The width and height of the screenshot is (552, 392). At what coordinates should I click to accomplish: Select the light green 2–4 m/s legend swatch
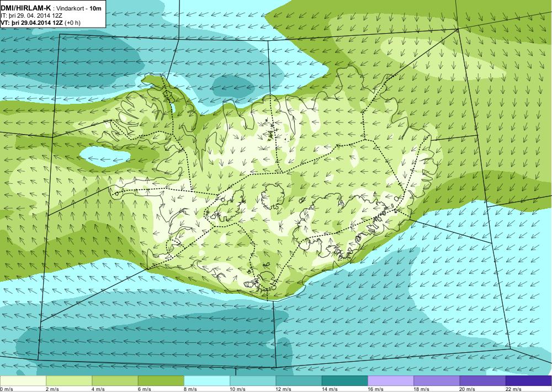69,381
